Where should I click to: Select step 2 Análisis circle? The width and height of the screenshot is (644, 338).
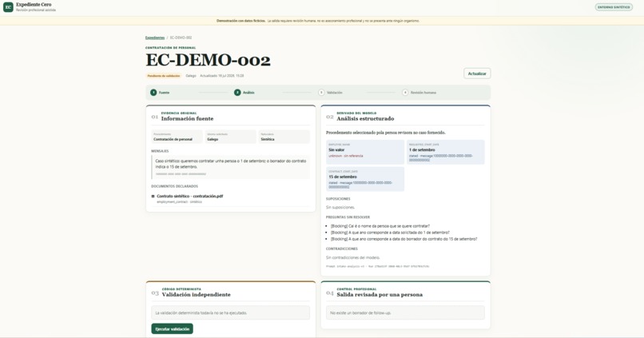tap(237, 93)
